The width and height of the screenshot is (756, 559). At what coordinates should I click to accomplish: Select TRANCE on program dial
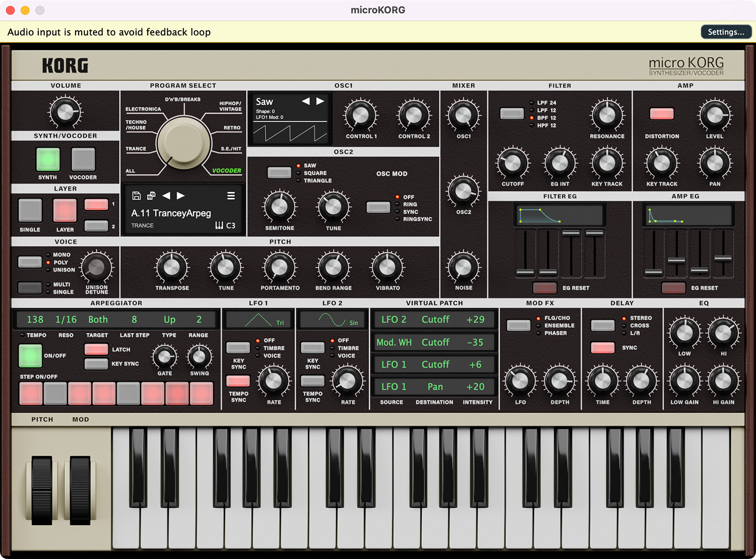pyautogui.click(x=136, y=149)
